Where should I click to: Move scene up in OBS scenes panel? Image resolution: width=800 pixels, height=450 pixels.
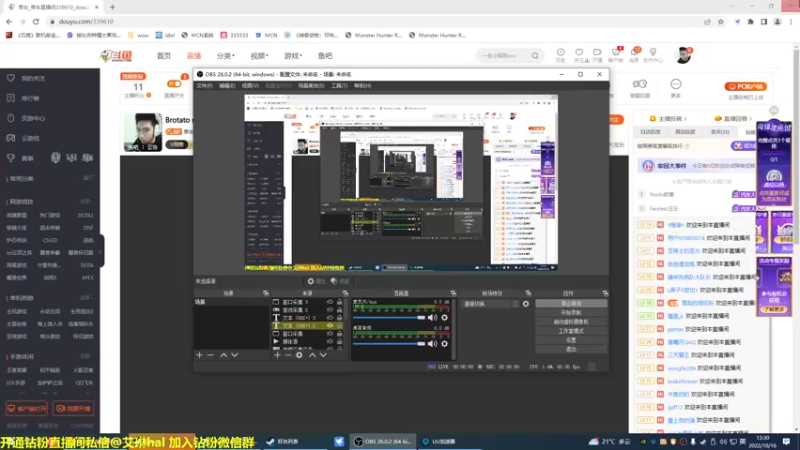tap(223, 355)
